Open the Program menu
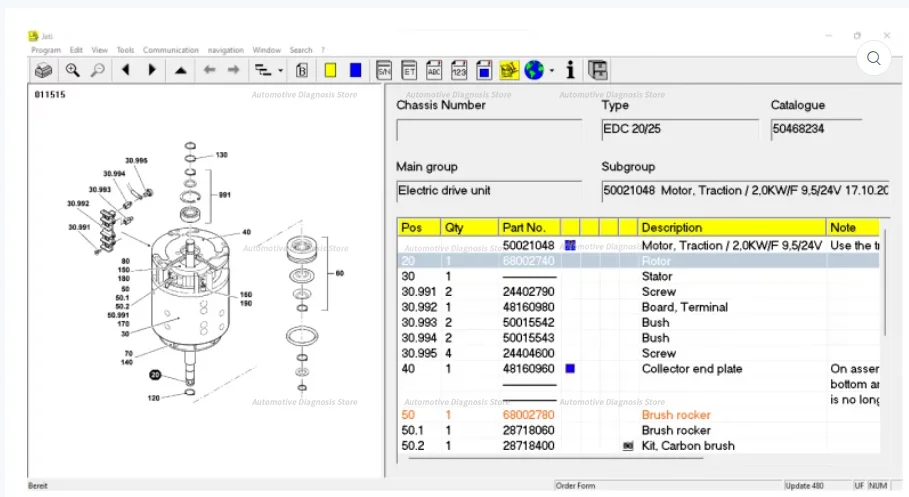Screen dimensions: 909x497 [x=46, y=50]
